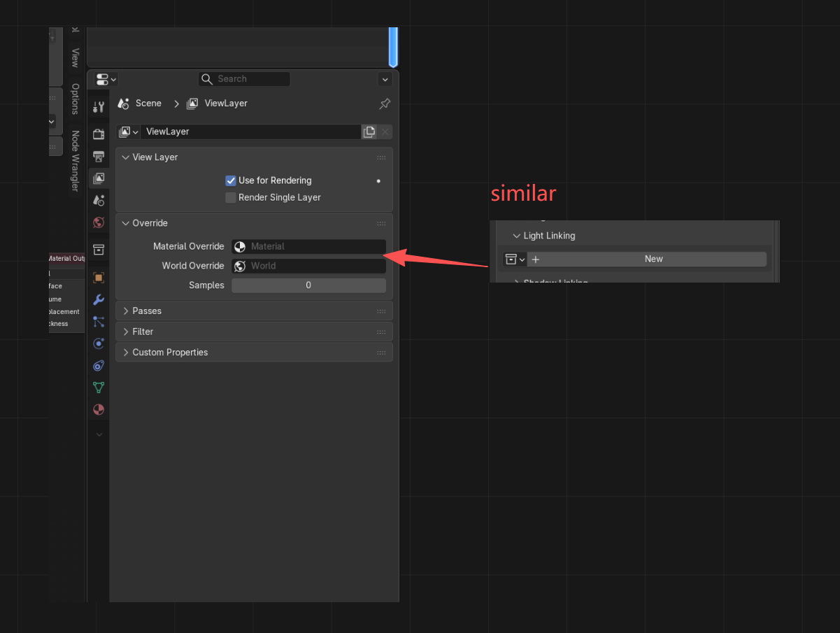Open the editor type dropdown

click(x=106, y=79)
